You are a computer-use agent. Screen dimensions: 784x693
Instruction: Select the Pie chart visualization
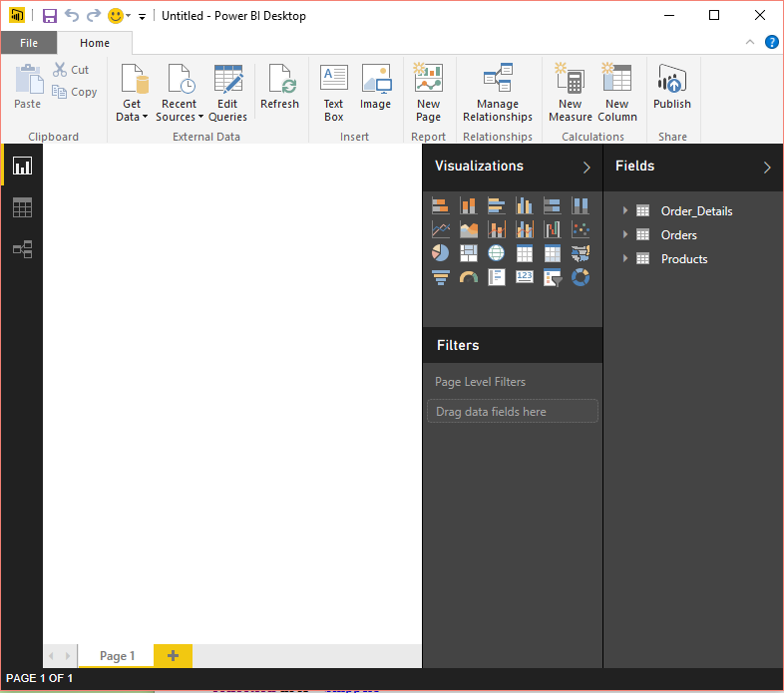click(440, 253)
